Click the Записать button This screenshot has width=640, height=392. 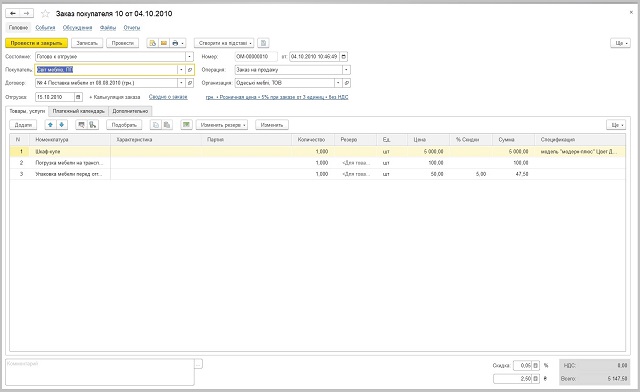pyautogui.click(x=87, y=43)
